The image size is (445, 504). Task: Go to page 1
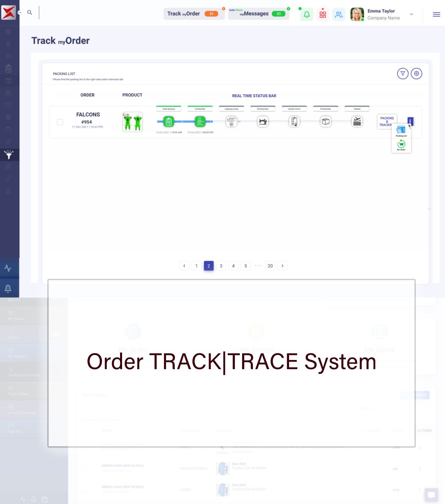click(x=197, y=266)
